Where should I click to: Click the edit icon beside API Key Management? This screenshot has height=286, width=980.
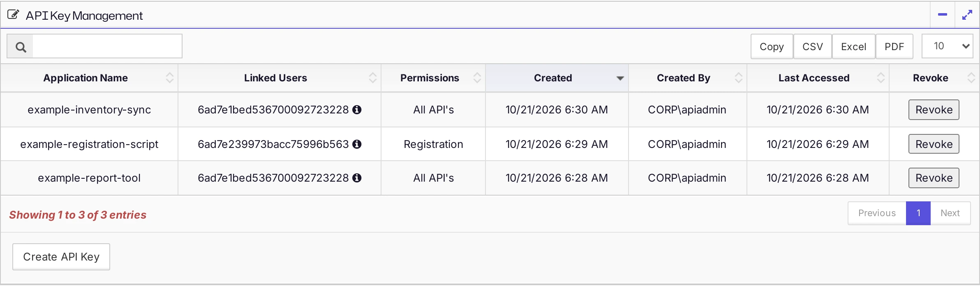tap(13, 15)
